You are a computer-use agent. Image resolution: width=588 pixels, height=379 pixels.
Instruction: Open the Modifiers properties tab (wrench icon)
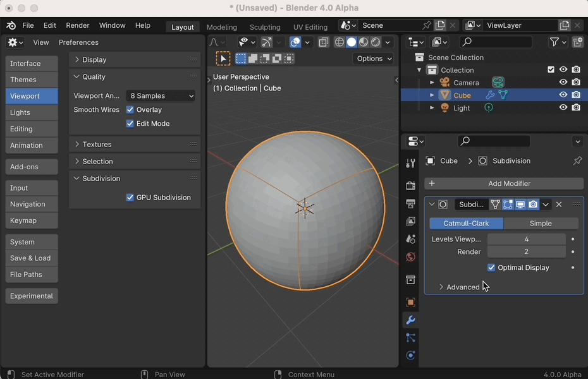coord(410,320)
